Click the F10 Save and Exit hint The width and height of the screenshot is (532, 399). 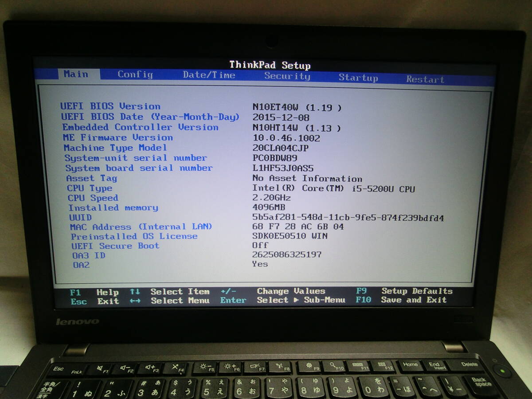[401, 300]
